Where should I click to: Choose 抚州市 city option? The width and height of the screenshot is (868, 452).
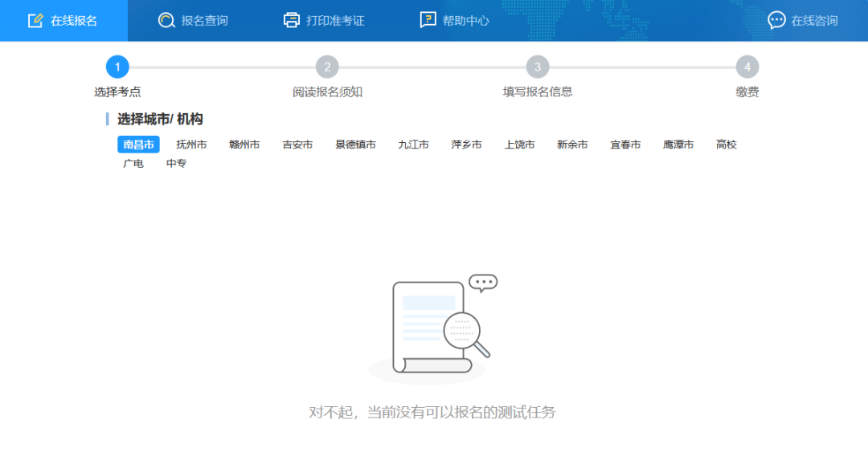pos(191,145)
